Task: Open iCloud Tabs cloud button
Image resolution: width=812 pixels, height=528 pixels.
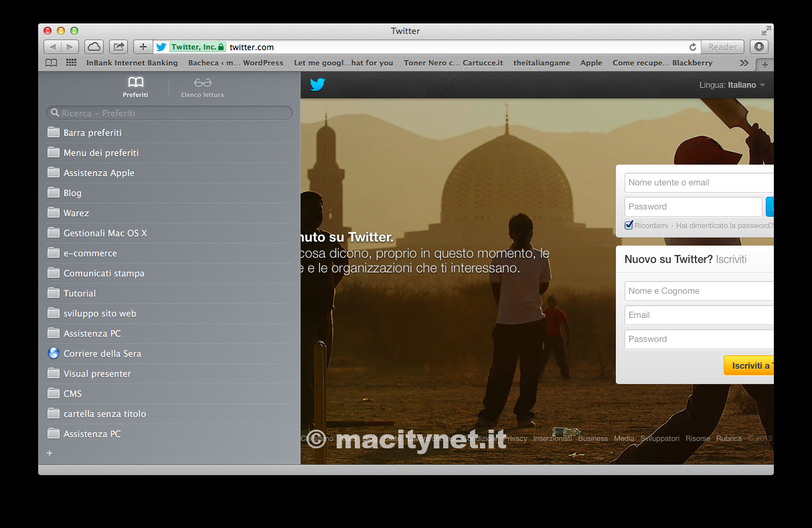Action: point(94,47)
